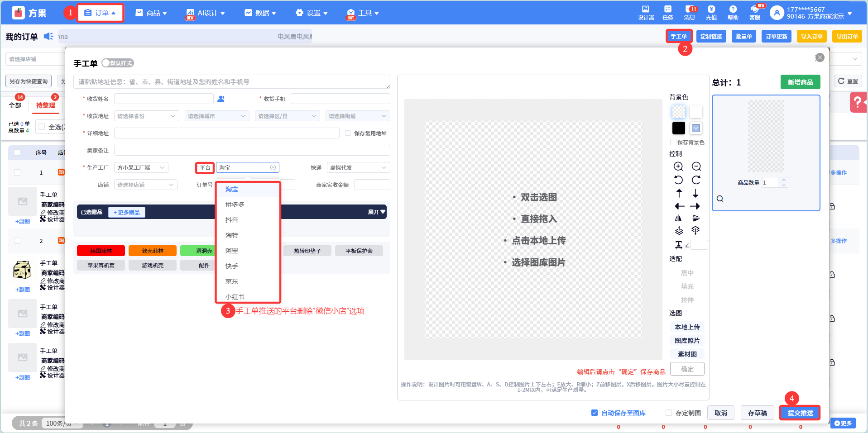868x433 pixels.
Task: Rotate image counterclockwise
Action: 678,180
